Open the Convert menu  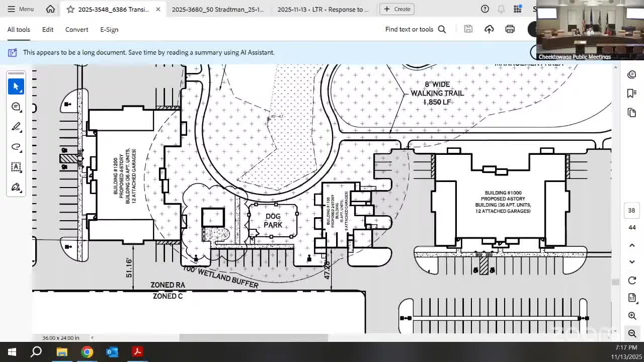click(76, 30)
